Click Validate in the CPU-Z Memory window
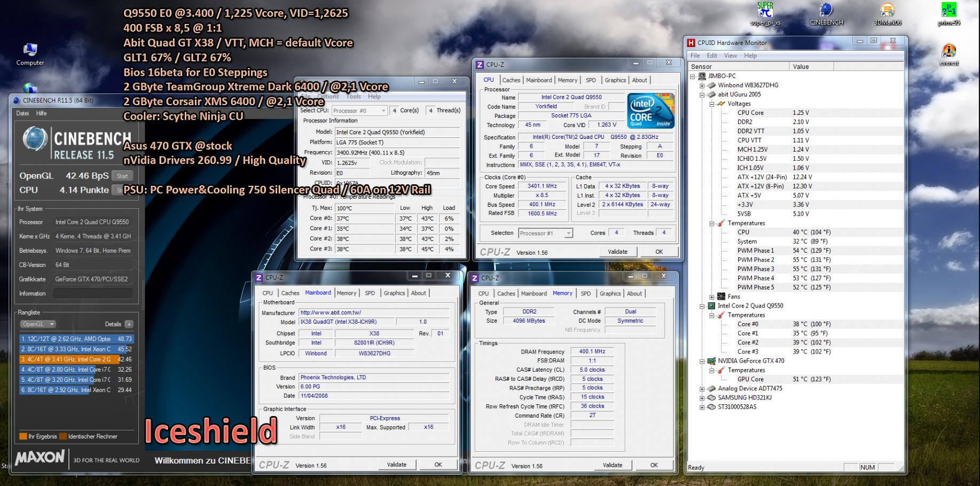 point(613,466)
